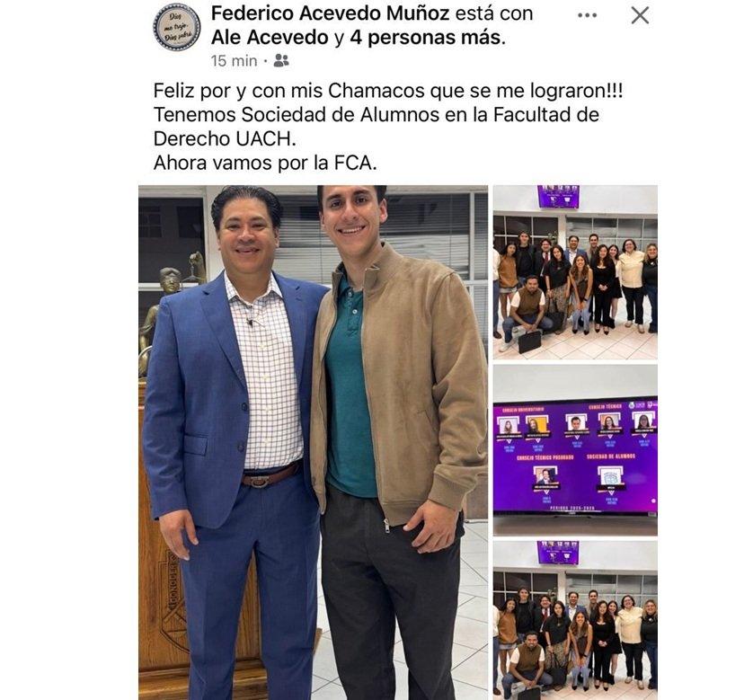Screen dimensions: 753x700
Task: Click the '15 min' post timestamp
Action: click(234, 60)
